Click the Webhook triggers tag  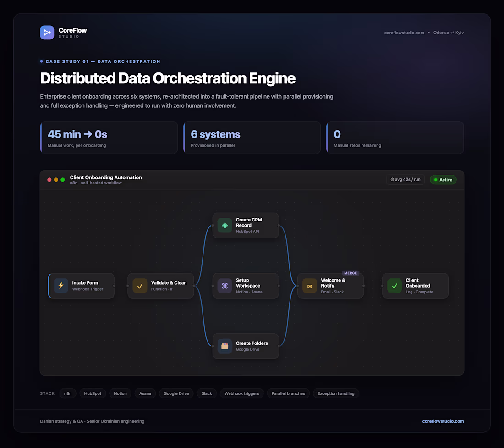(242, 393)
